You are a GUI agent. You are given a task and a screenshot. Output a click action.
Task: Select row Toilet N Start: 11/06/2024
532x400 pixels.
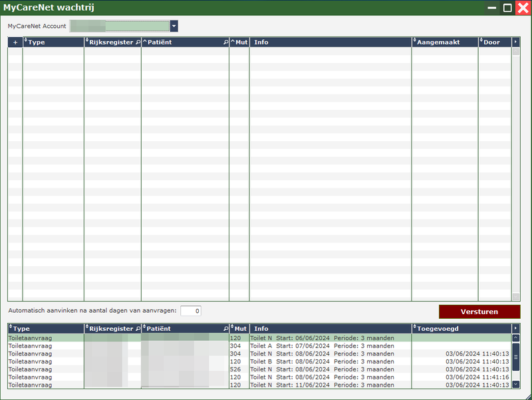[259, 385]
